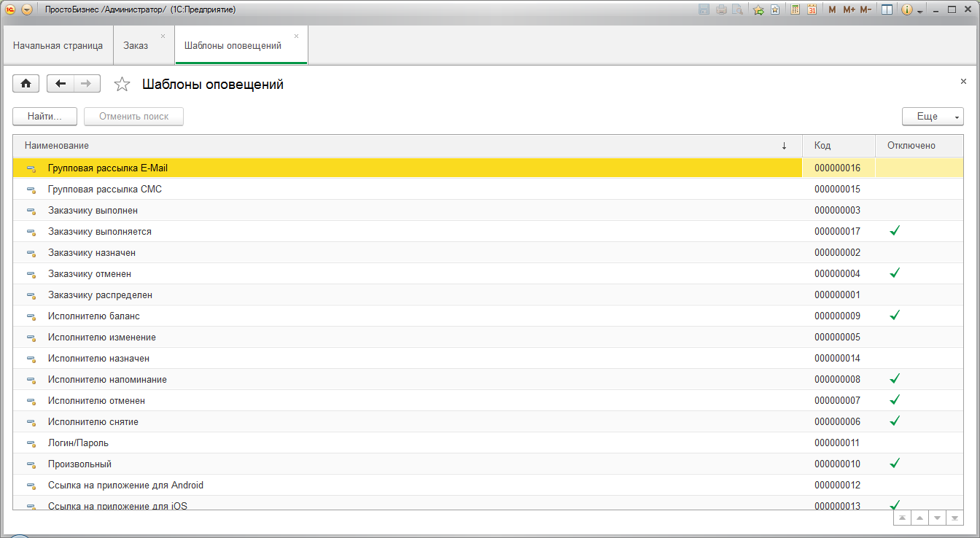This screenshot has height=538, width=980.
Task: Click the get link star-arrow icon
Action: (758, 10)
